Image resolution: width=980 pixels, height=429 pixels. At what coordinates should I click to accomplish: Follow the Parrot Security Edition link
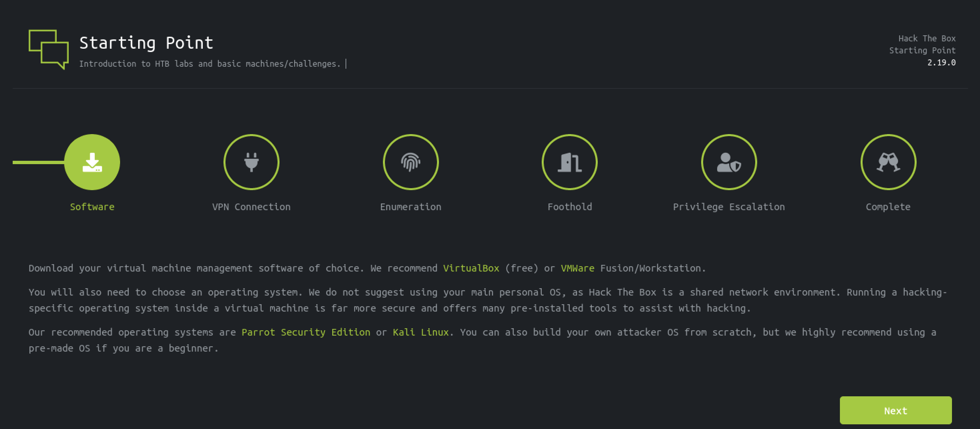[x=306, y=332]
